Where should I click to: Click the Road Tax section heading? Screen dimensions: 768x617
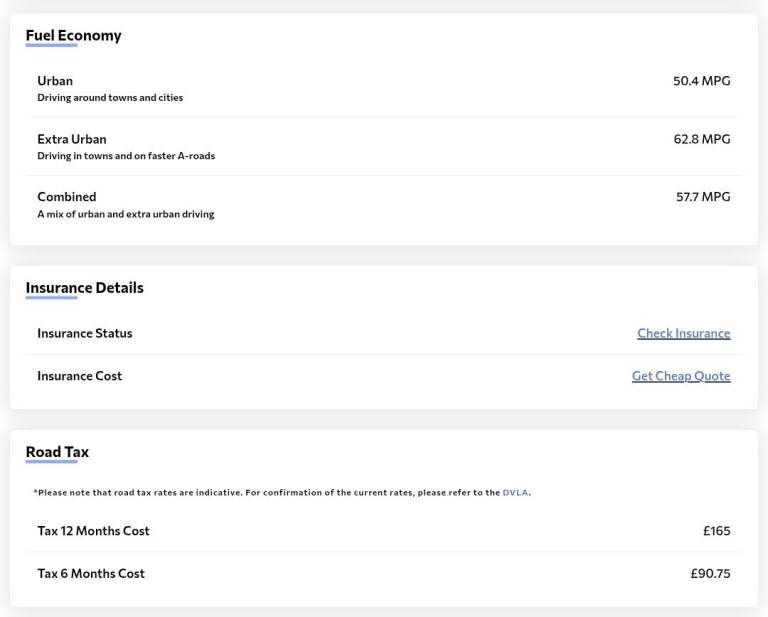57,452
